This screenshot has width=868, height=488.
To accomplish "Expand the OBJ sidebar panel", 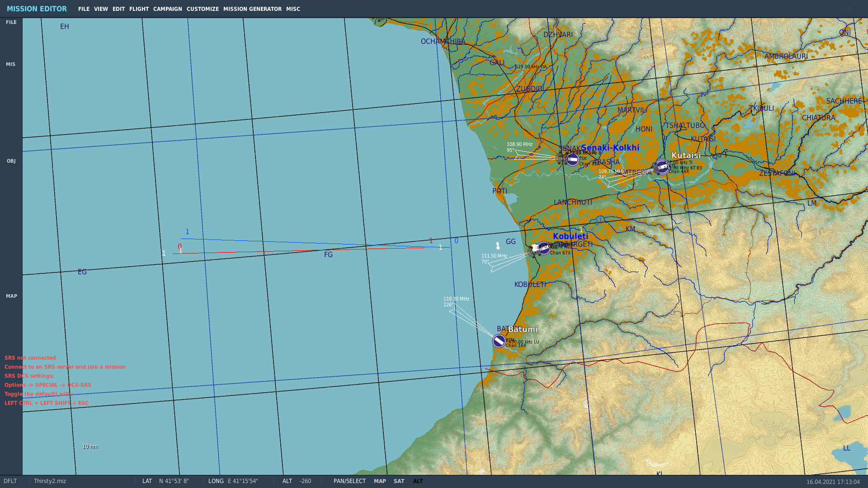I will (11, 161).
